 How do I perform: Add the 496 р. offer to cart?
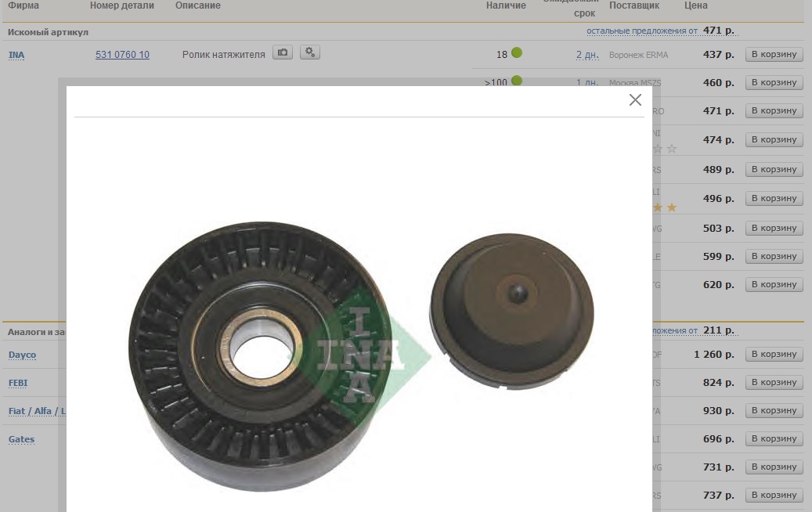click(774, 198)
